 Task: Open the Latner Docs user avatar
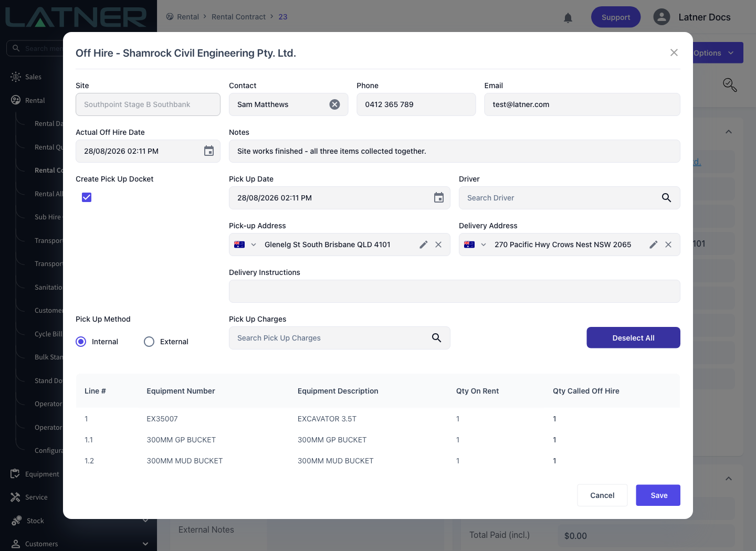[x=661, y=17]
